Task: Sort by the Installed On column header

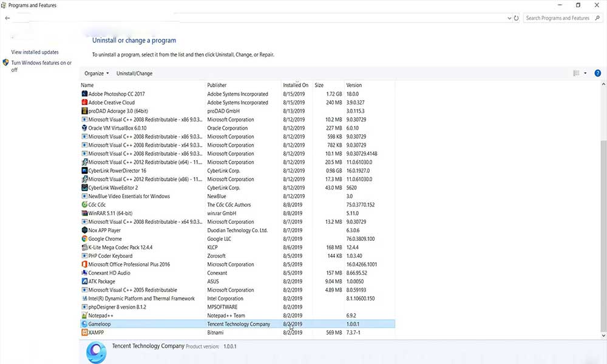Action: (x=296, y=85)
